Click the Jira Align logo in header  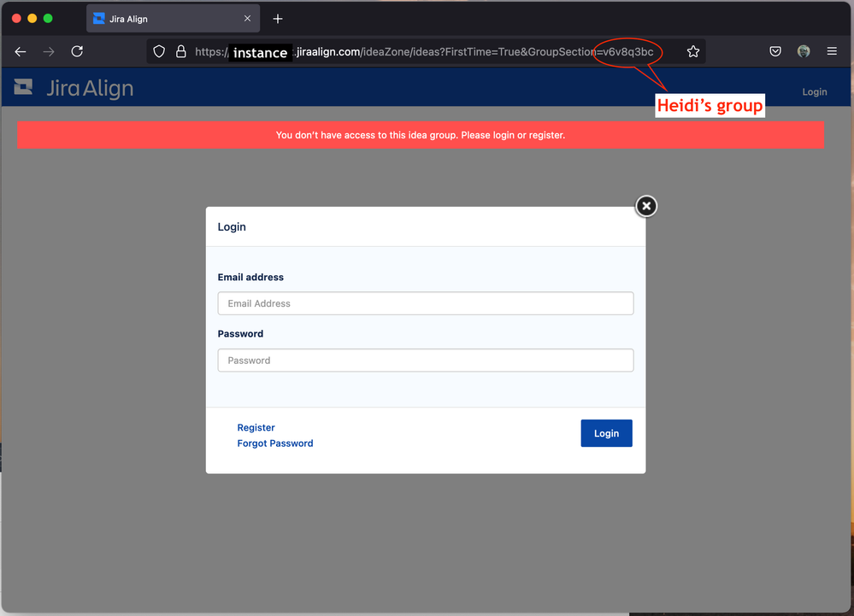tap(74, 88)
